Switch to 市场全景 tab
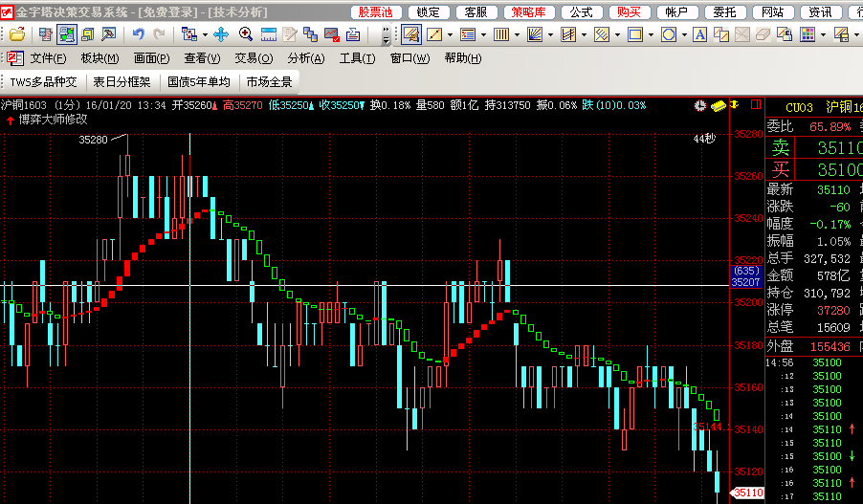 tap(269, 82)
